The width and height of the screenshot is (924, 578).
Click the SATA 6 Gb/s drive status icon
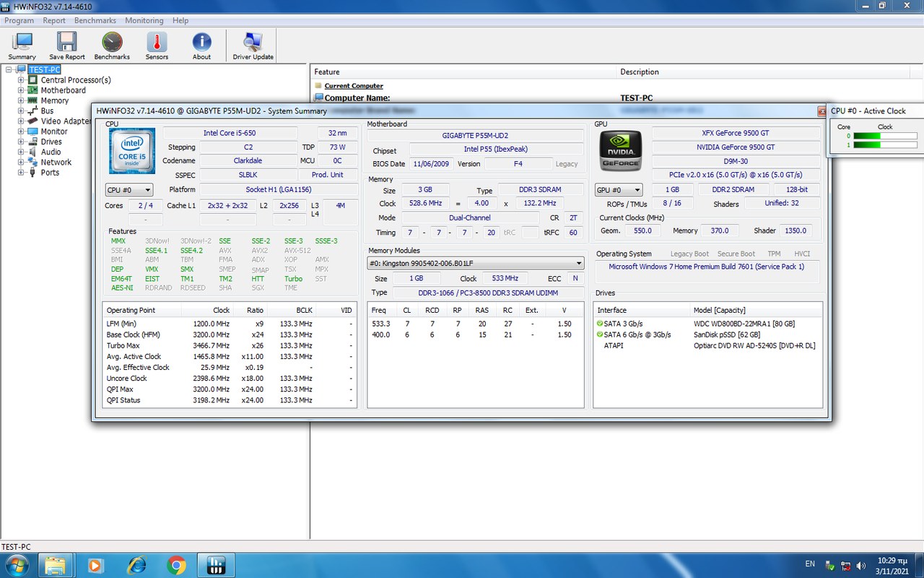tap(600, 335)
